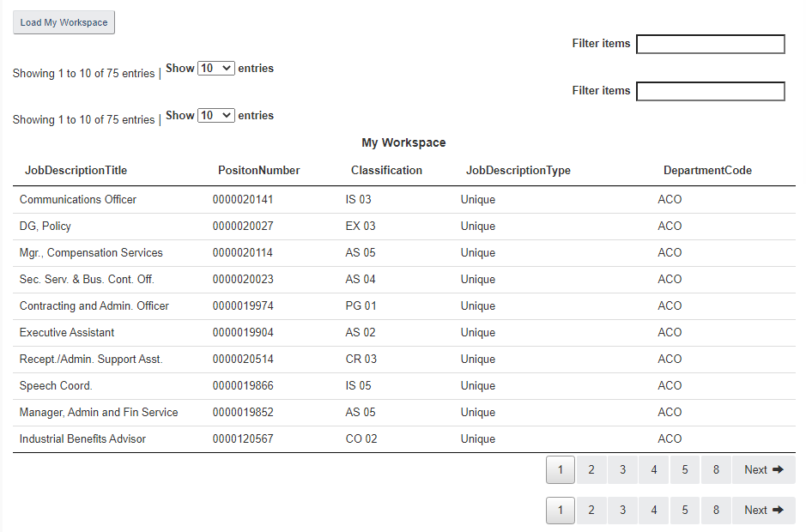Go to page 8 in lower pagination
The height and width of the screenshot is (532, 806).
tap(716, 510)
